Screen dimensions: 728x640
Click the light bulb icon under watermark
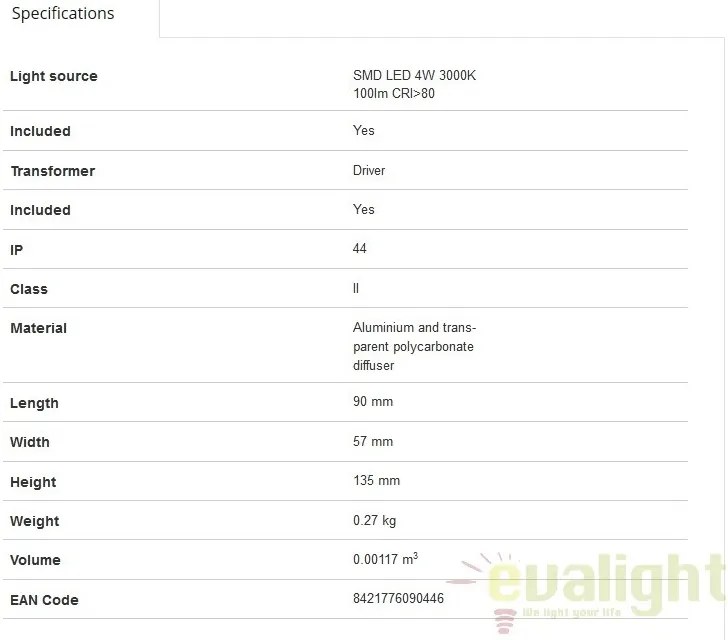tap(505, 621)
